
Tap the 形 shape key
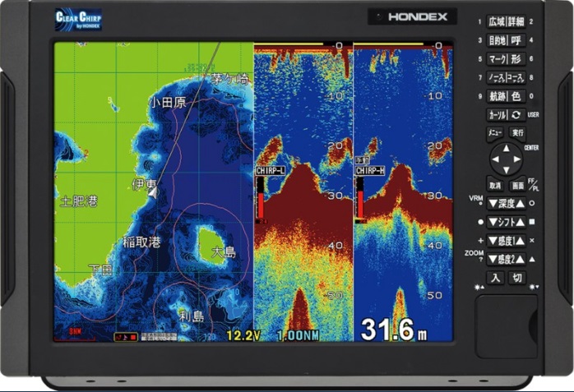pos(516,59)
